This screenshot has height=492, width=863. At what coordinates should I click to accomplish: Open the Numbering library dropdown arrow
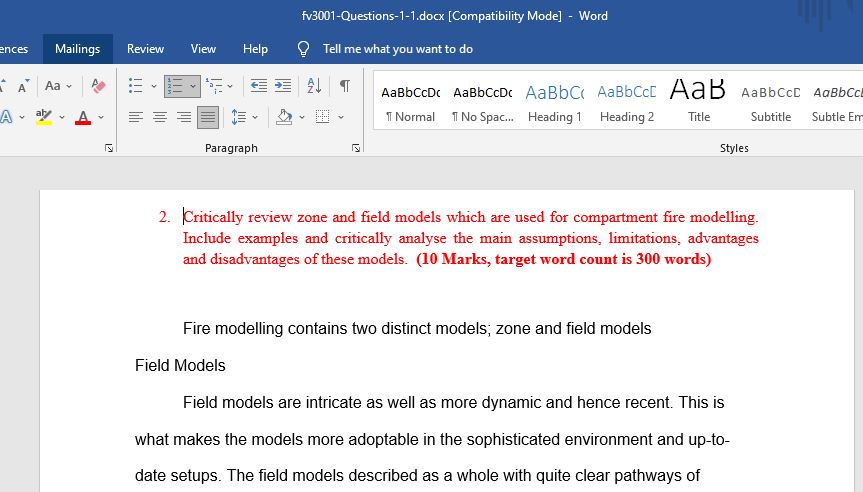tap(193, 86)
